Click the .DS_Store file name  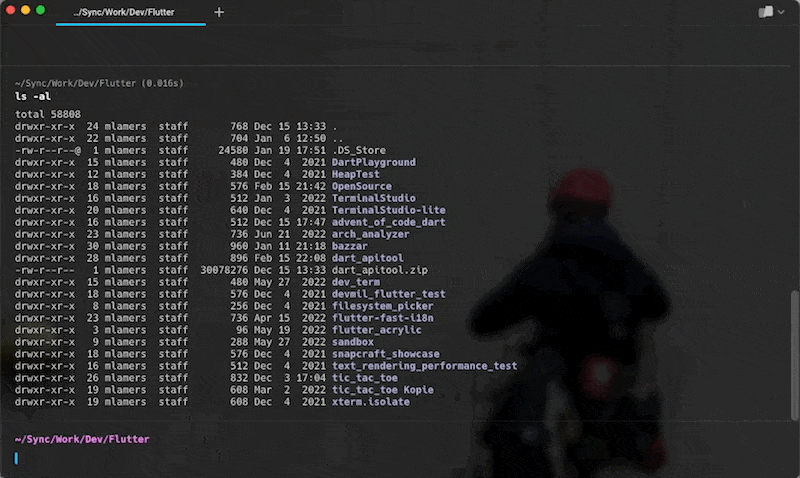coord(359,150)
